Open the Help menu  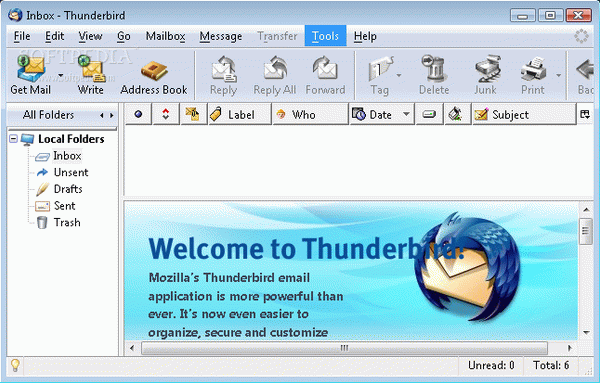click(x=365, y=36)
